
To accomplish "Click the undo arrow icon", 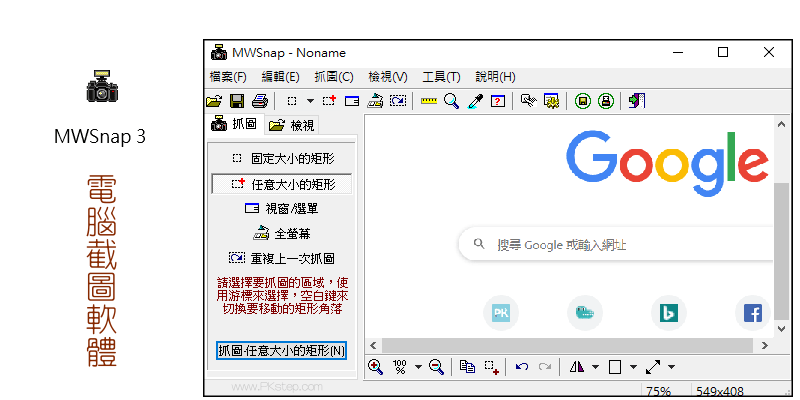I will (521, 367).
